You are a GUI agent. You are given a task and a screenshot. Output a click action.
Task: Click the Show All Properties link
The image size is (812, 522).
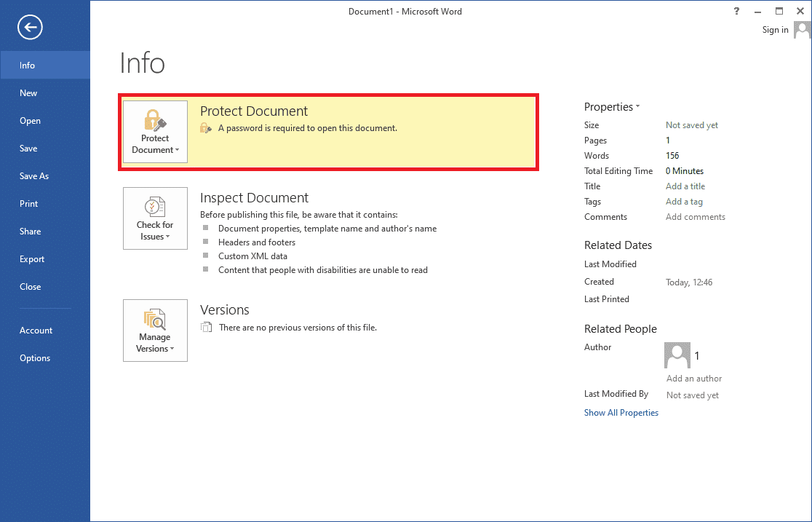point(621,412)
